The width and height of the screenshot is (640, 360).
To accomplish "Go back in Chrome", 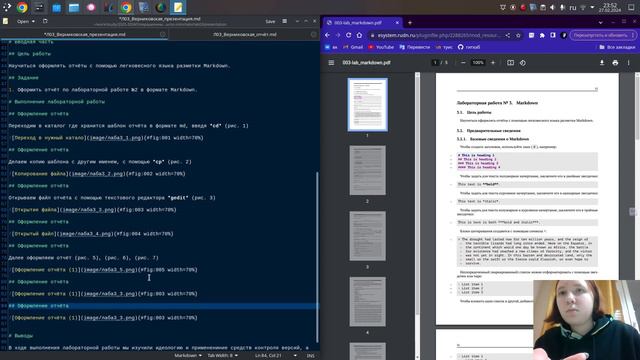I will click(327, 36).
